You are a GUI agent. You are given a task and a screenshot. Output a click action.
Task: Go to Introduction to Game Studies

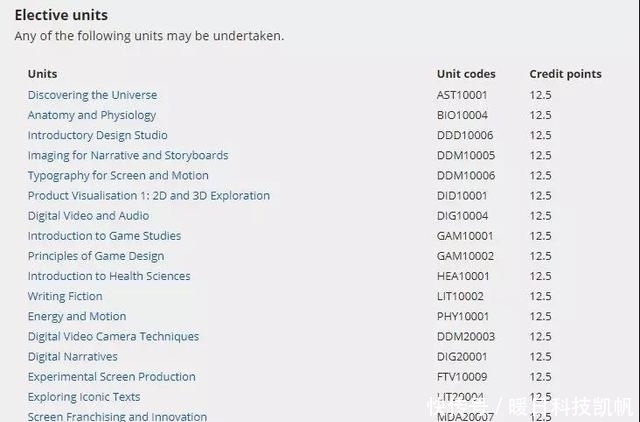tap(104, 236)
